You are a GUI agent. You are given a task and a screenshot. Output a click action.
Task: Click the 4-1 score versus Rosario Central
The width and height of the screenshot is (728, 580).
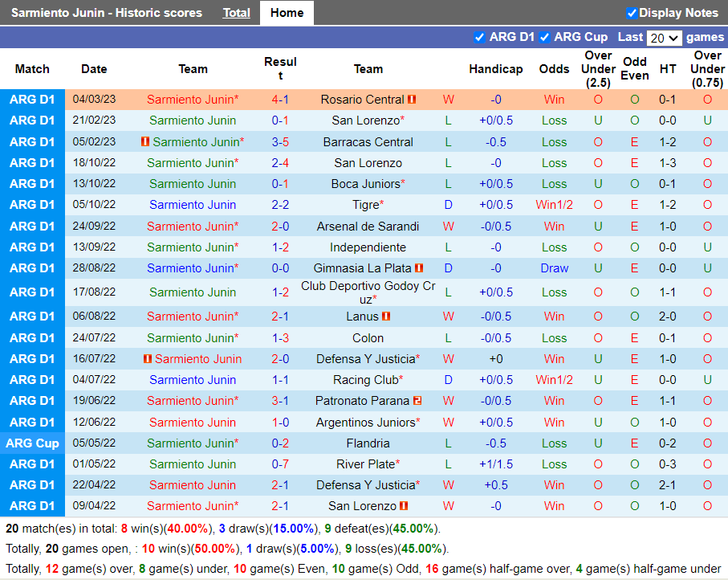pyautogui.click(x=280, y=100)
